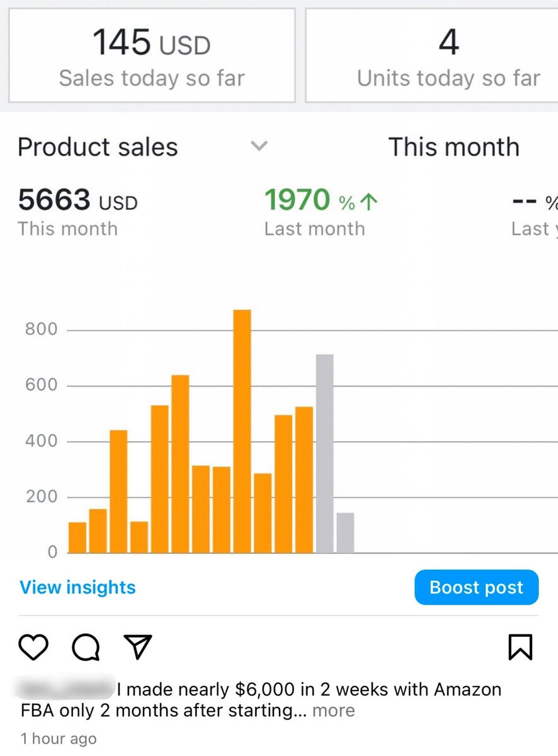Open the View insights link
Image resolution: width=558 pixels, height=756 pixels.
click(x=77, y=587)
